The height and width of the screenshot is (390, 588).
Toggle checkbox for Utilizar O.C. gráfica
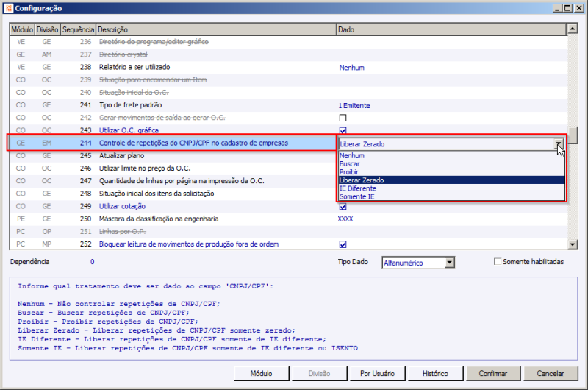click(x=343, y=130)
